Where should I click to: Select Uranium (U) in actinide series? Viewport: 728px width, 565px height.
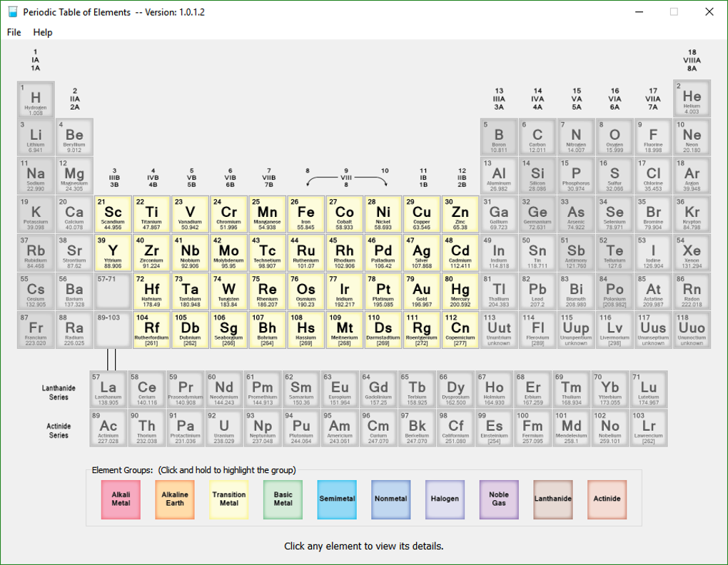pos(224,428)
